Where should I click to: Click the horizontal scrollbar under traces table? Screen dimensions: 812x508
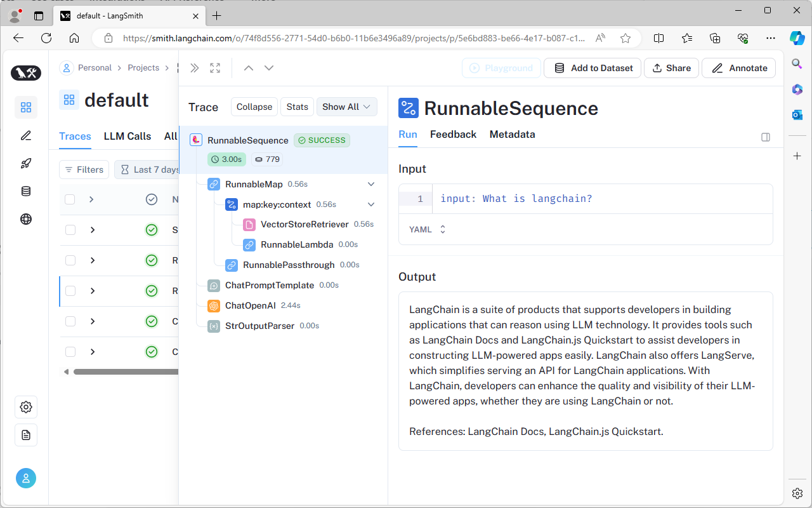(x=127, y=371)
